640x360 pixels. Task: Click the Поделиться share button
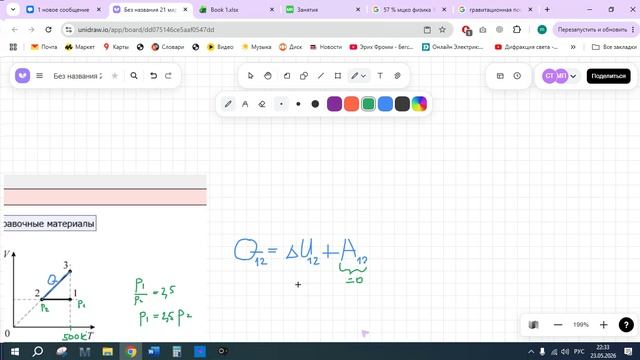click(x=609, y=76)
